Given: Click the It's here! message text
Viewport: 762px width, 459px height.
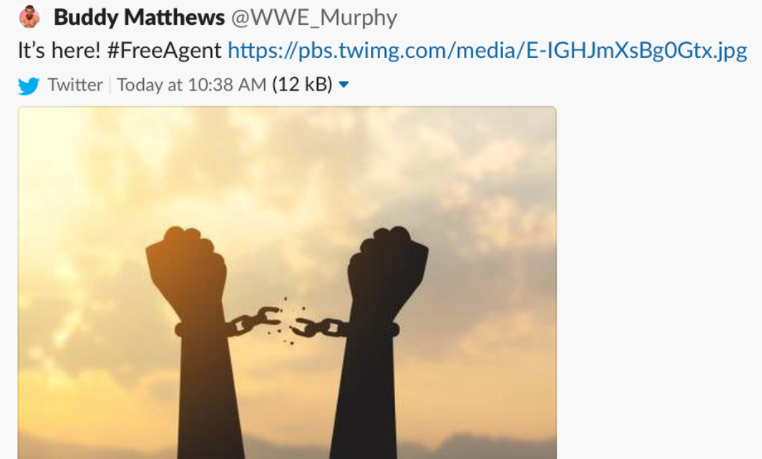Looking at the screenshot, I should point(59,50).
